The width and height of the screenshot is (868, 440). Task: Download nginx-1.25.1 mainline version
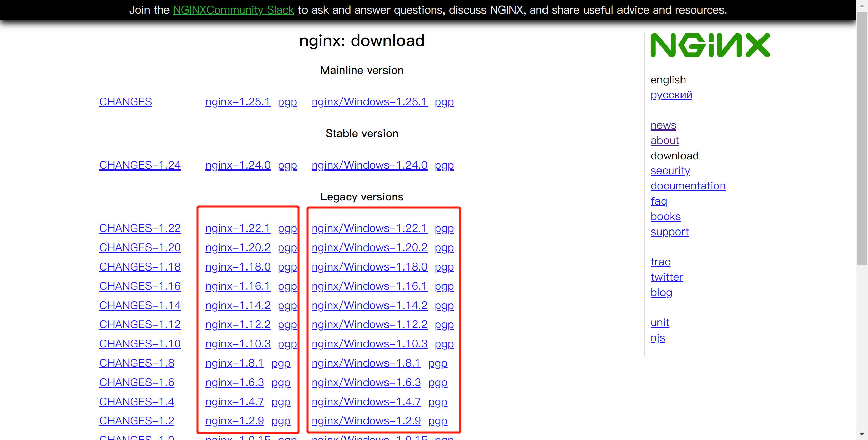pos(238,101)
